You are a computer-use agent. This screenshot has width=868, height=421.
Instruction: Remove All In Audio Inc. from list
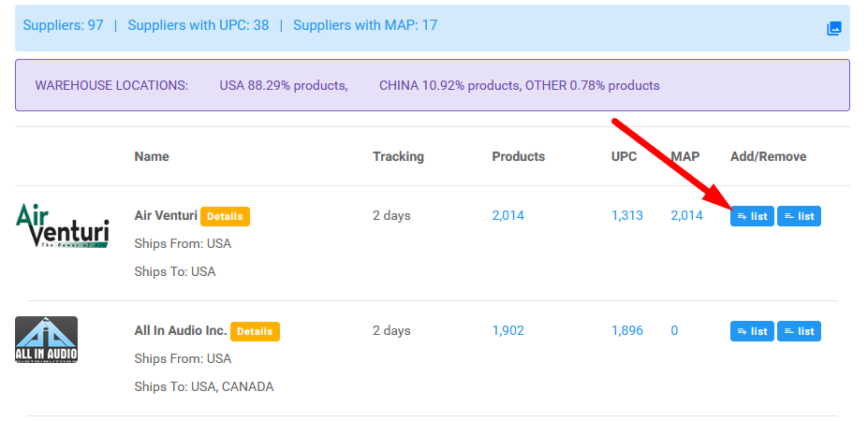(799, 331)
